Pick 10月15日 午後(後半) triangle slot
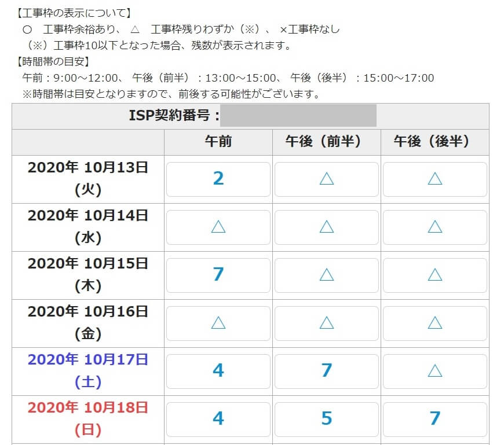The height and width of the screenshot is (445, 504). tap(435, 275)
